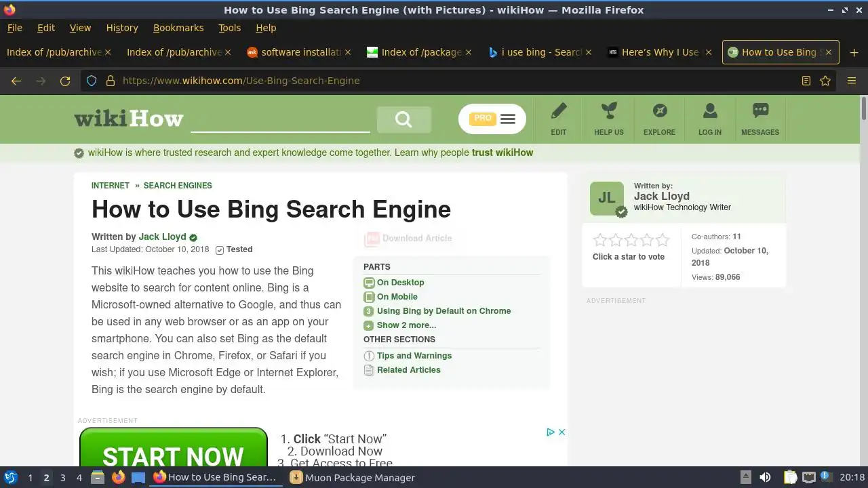Jump to the 'On Mobile' part
Screen dimensions: 868x488
[397, 297]
